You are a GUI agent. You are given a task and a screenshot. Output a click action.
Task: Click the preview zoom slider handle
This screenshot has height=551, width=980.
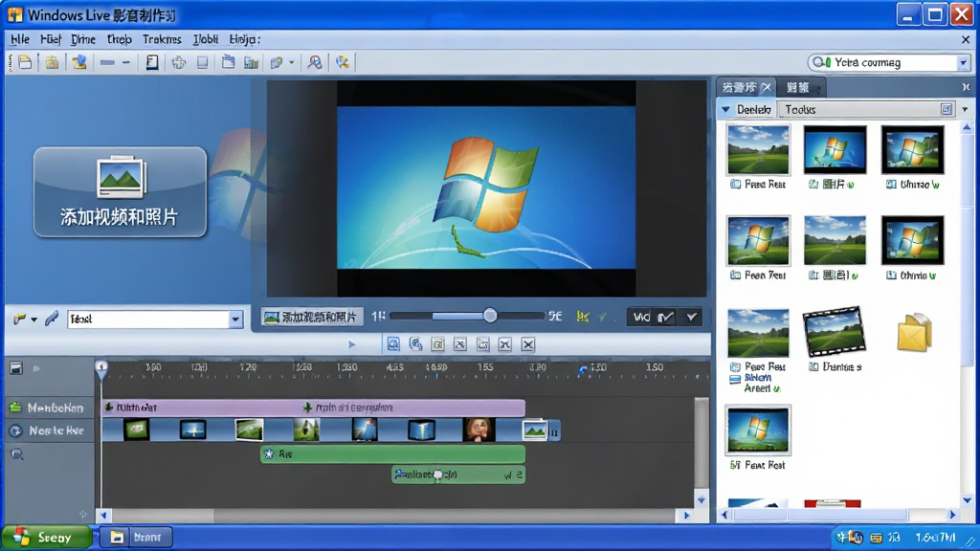[490, 316]
